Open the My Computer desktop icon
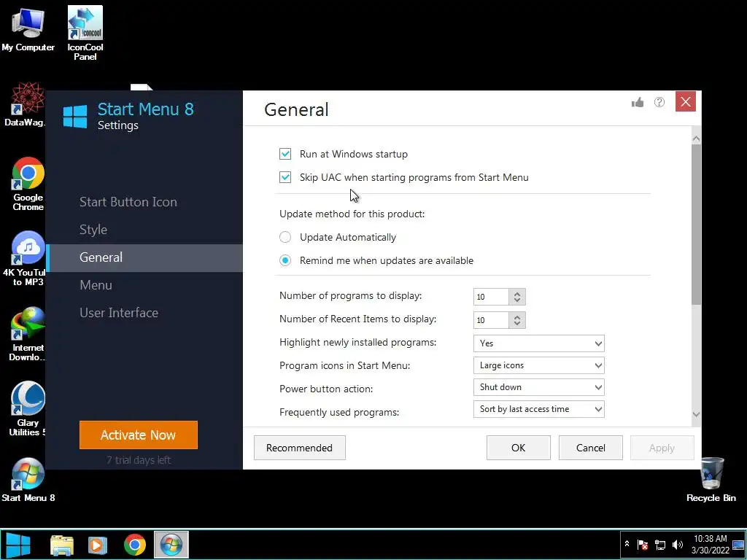This screenshot has width=747, height=560. point(28,29)
